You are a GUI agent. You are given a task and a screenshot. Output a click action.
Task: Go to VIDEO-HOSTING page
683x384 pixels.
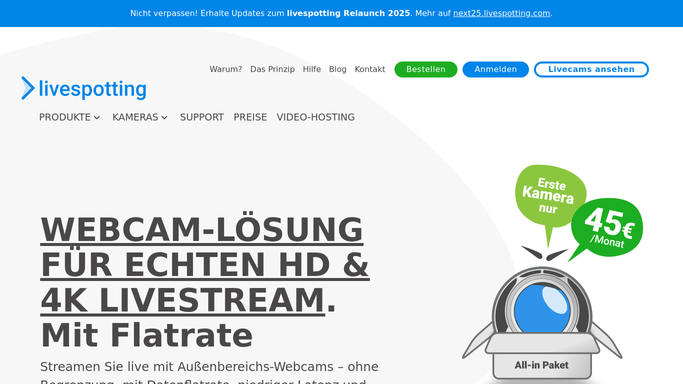pos(315,117)
